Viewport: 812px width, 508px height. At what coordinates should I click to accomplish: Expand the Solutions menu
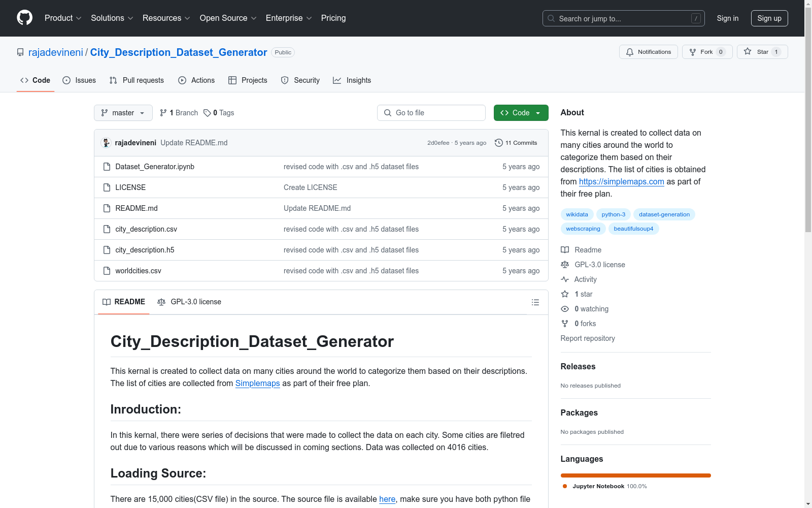(x=112, y=18)
